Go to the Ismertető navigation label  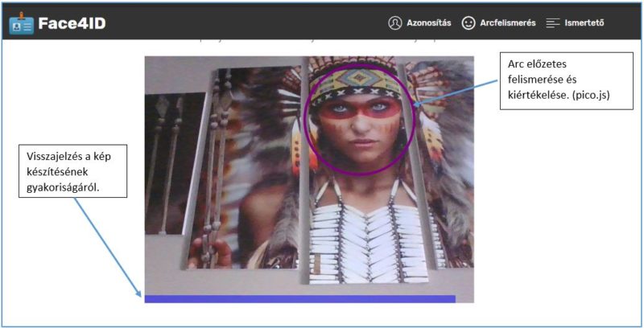pos(584,23)
